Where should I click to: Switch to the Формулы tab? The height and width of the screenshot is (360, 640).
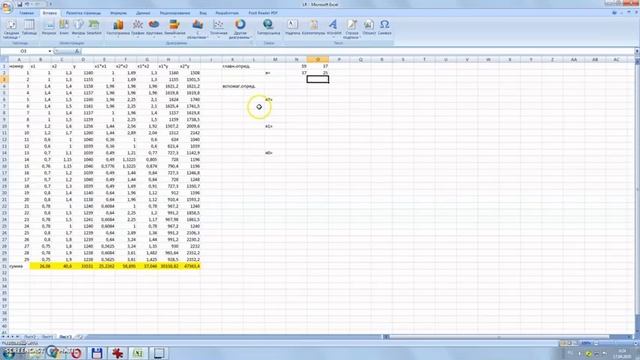pyautogui.click(x=118, y=13)
